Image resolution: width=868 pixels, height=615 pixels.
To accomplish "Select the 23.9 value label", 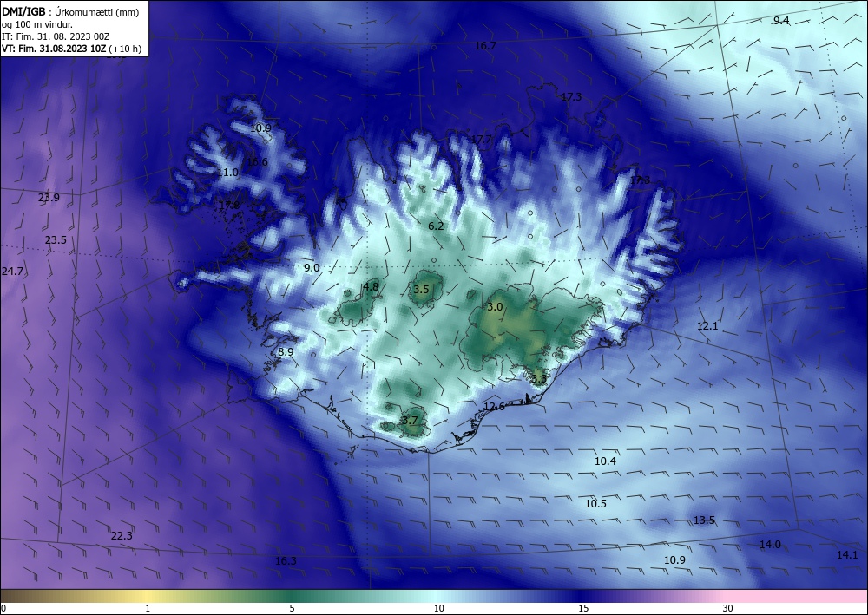I will [x=49, y=197].
